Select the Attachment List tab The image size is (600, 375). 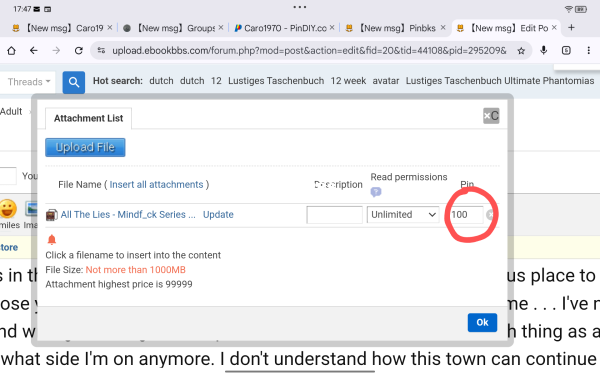point(88,118)
